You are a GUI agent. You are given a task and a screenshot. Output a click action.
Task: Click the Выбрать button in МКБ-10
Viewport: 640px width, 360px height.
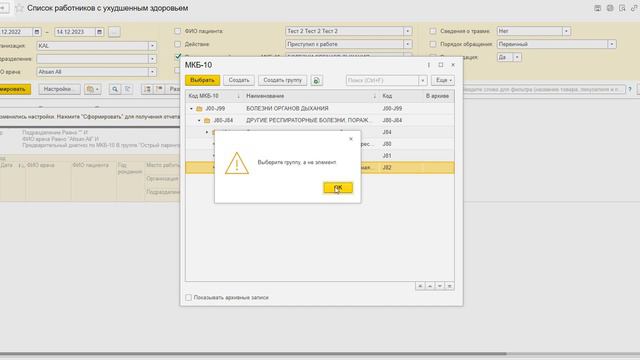[x=202, y=80]
